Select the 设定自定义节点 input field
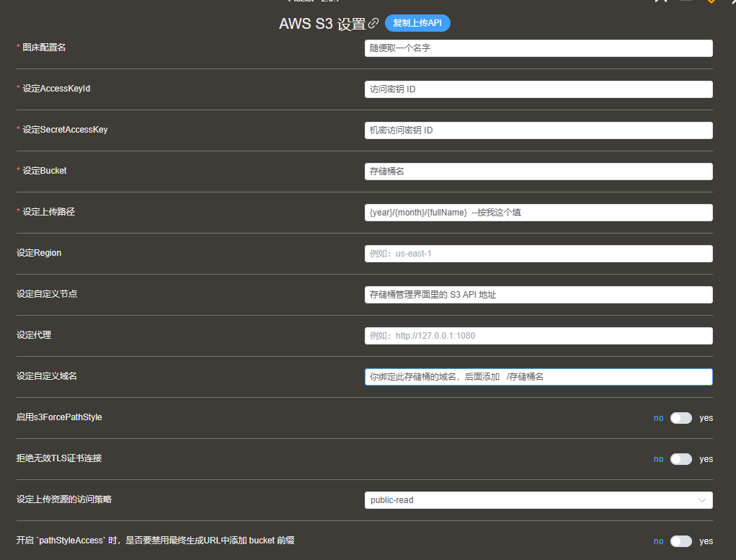This screenshot has width=736, height=560. tap(538, 295)
